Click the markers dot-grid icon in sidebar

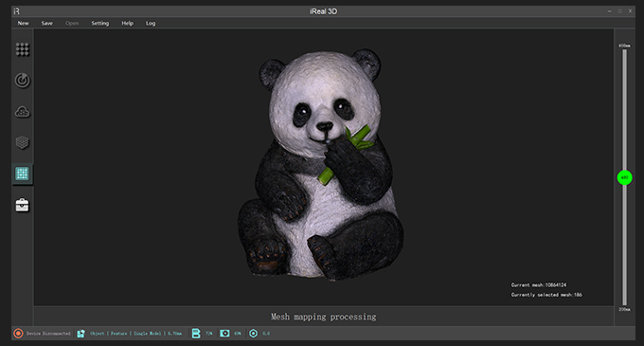pyautogui.click(x=22, y=49)
